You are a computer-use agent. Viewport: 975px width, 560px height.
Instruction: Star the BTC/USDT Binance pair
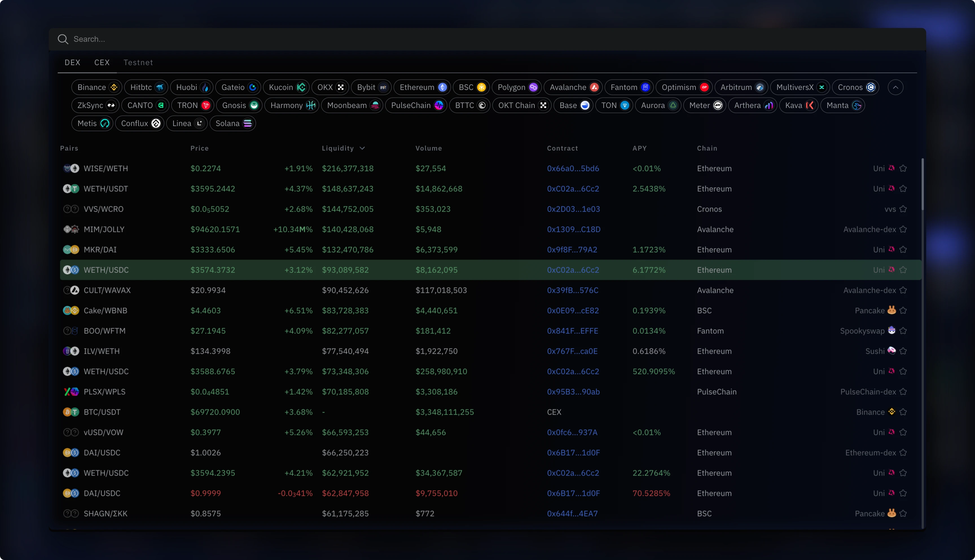pos(903,412)
